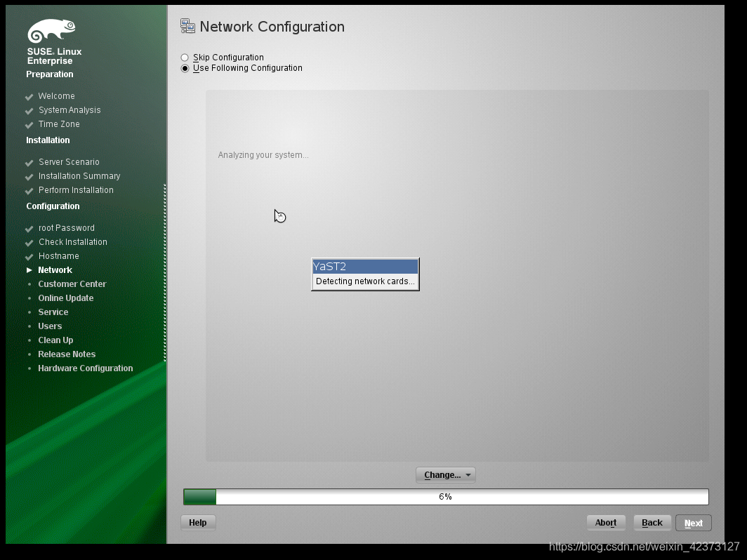Click the checkmark beside Check Installation
Viewport: 747px width, 560px height.
click(29, 242)
